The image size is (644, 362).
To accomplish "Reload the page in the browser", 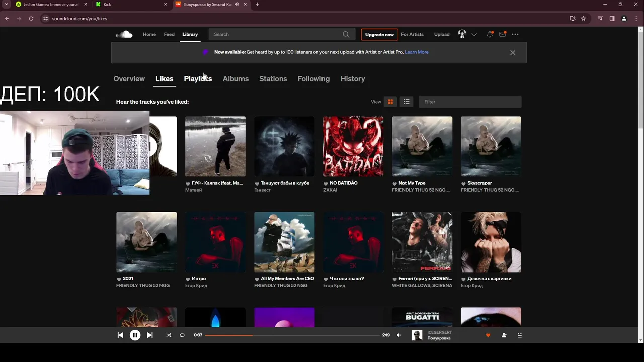I will point(31,19).
